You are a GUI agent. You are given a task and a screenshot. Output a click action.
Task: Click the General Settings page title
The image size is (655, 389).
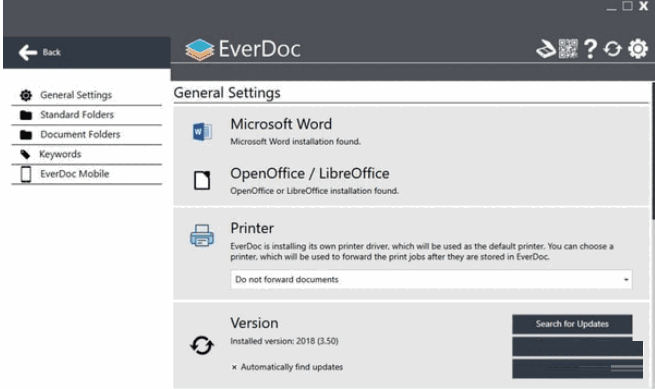coord(227,93)
